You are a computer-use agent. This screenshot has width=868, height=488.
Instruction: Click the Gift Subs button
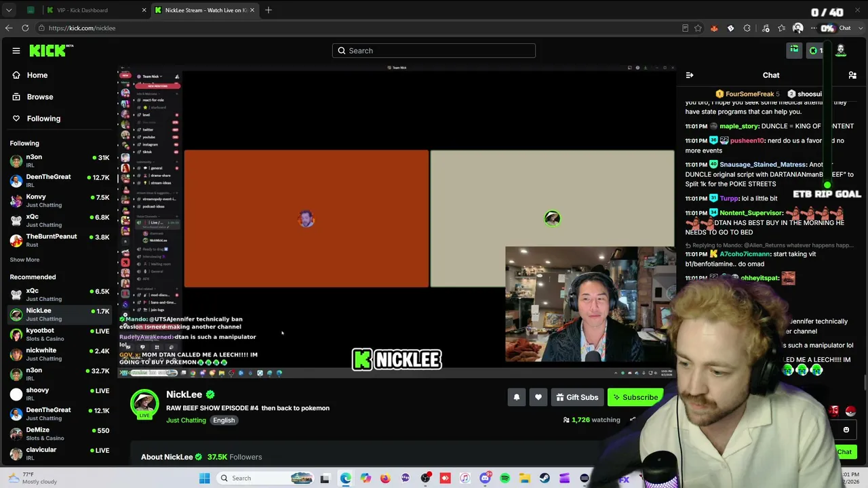tap(577, 397)
